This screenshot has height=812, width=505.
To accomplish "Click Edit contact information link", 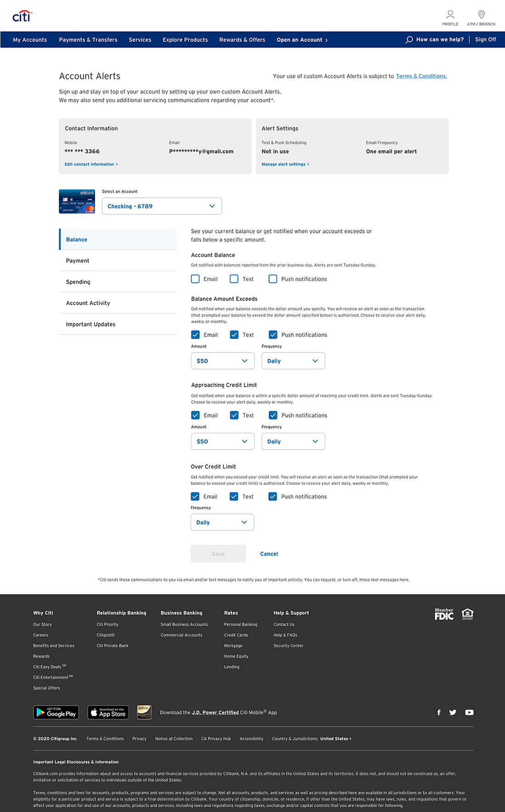I will tap(91, 164).
